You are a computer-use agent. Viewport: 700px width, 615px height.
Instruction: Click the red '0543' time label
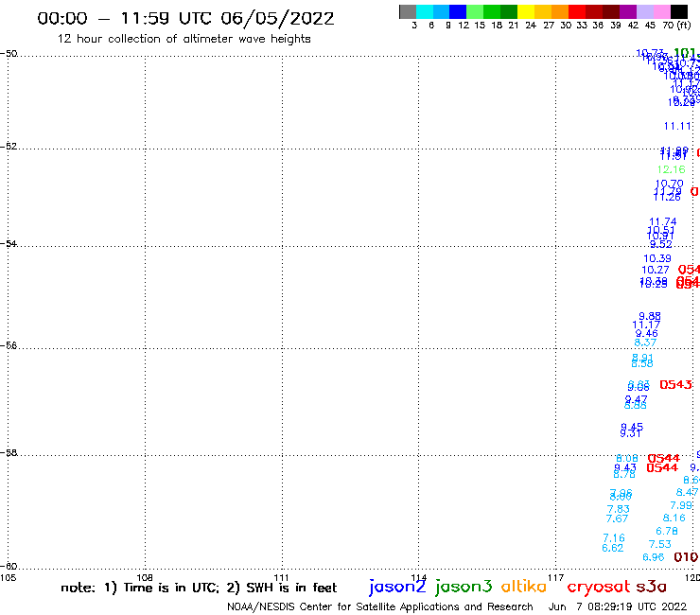click(676, 384)
